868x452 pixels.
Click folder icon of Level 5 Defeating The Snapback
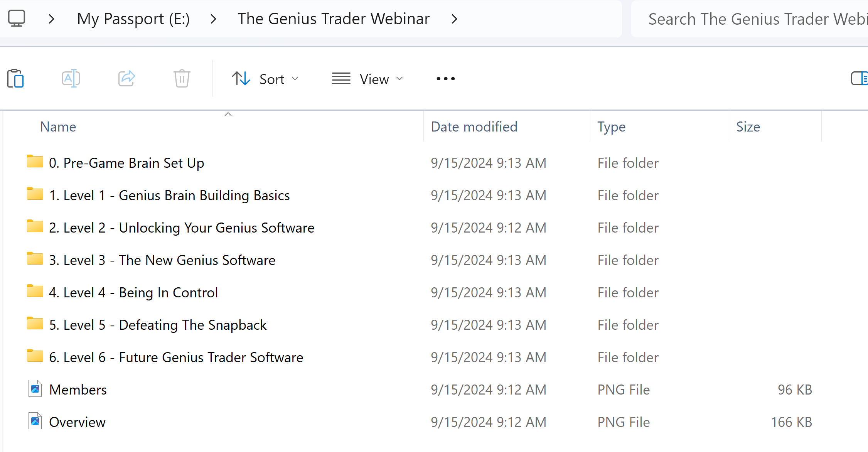point(35,324)
